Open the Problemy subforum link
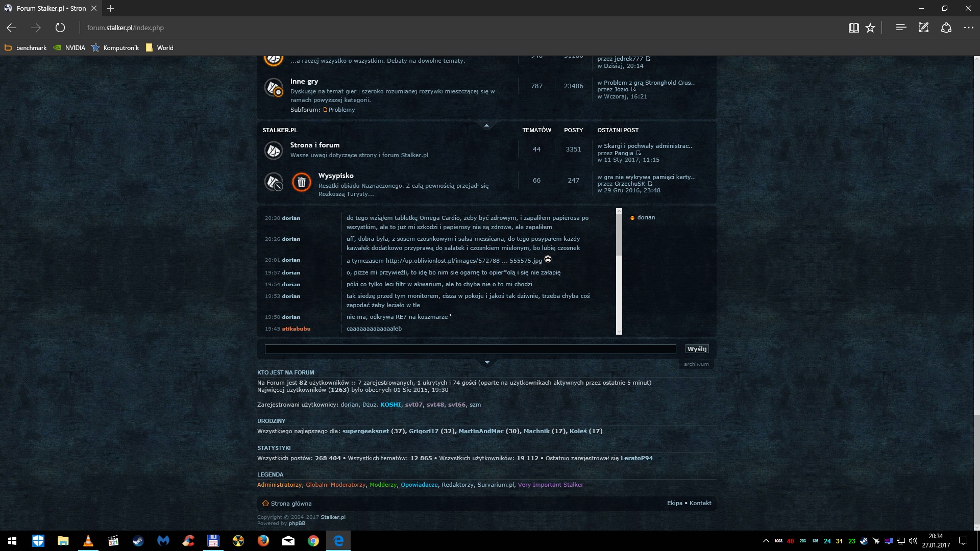This screenshot has height=551, width=980. [x=341, y=110]
